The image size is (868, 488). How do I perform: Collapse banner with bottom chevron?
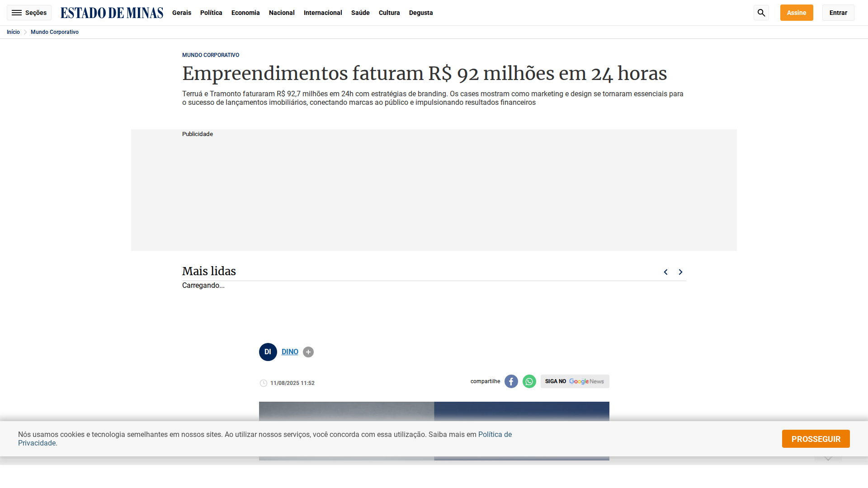pyautogui.click(x=828, y=458)
